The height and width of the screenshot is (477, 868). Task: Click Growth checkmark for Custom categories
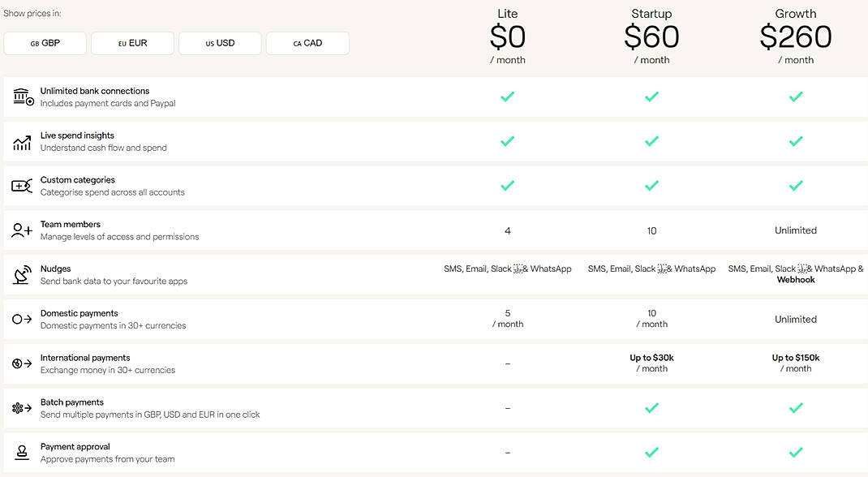point(796,186)
